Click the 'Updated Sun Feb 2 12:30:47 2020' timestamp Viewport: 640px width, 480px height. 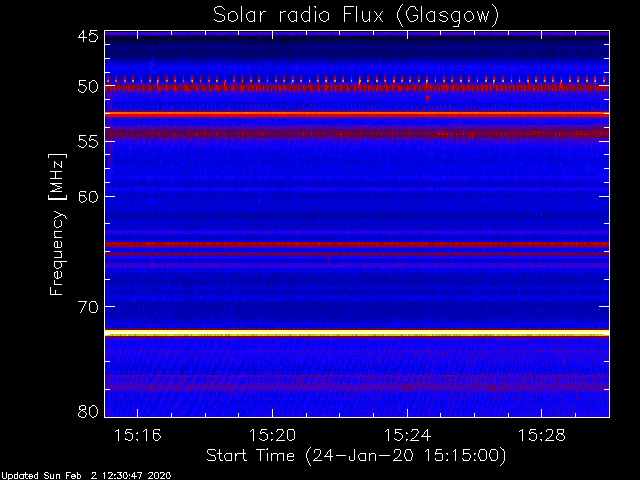(x=86, y=476)
